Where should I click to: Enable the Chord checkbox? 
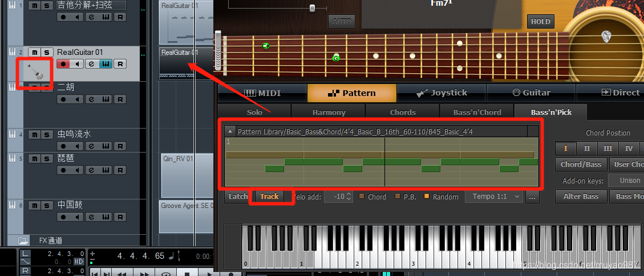pyautogui.click(x=362, y=196)
